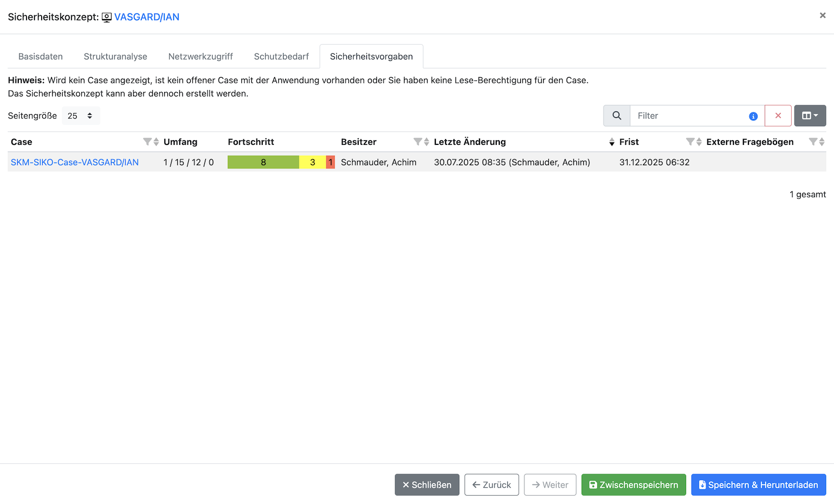Click funnel icon on Externe Fragebögen column
Screen dimensions: 834x504
tap(813, 142)
